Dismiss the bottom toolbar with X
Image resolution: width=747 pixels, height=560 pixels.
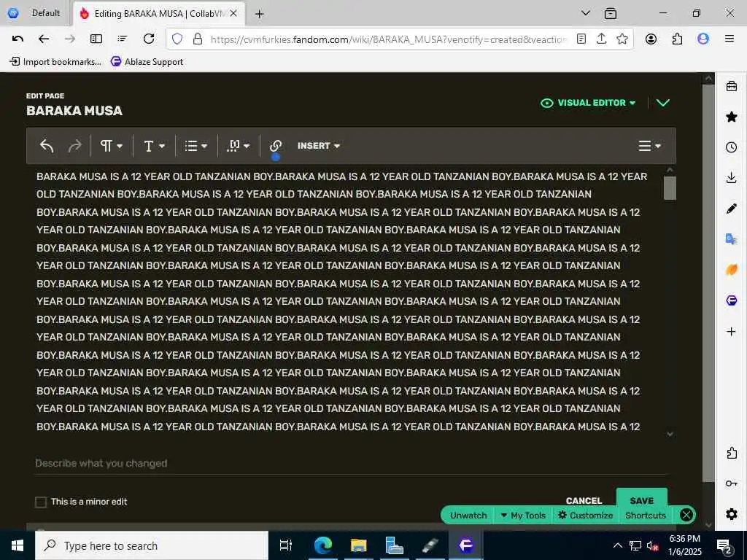click(686, 515)
